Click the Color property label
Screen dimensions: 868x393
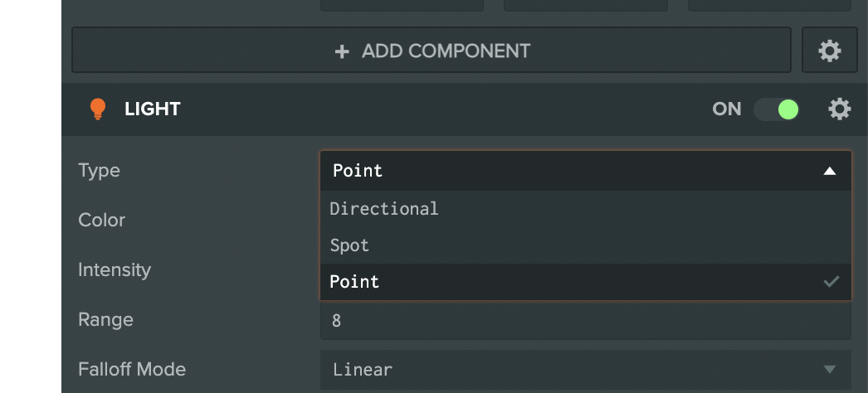click(x=101, y=221)
